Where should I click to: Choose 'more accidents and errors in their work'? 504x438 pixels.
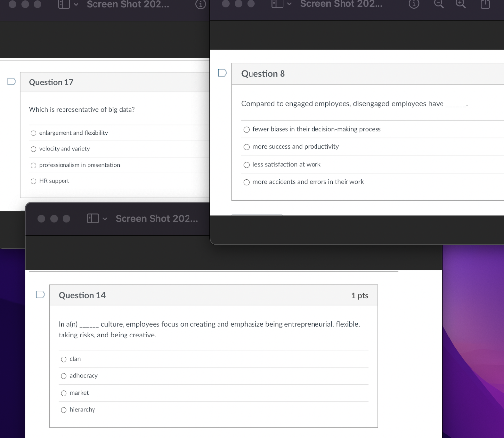point(246,182)
